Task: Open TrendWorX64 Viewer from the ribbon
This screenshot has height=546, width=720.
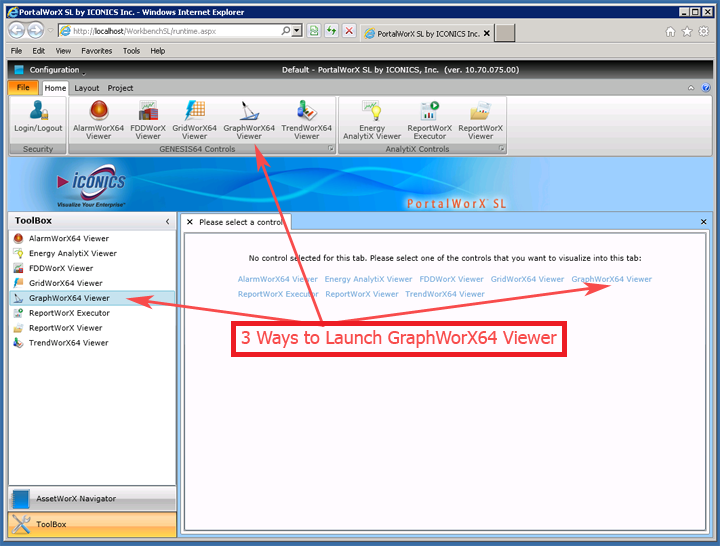Action: click(x=307, y=119)
